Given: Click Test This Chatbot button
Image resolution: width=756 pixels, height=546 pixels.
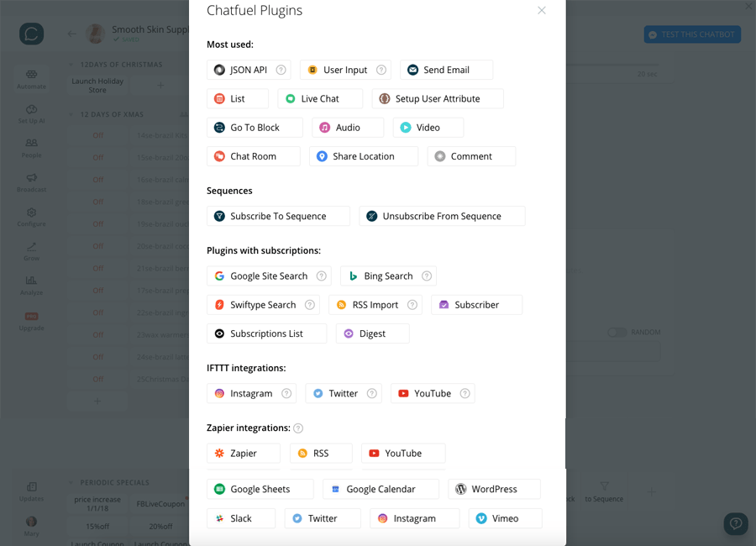Looking at the screenshot, I should pyautogui.click(x=692, y=34).
